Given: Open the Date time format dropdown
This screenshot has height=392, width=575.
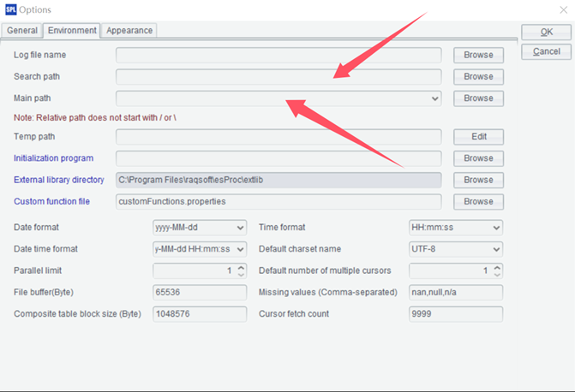Looking at the screenshot, I should click(x=239, y=249).
